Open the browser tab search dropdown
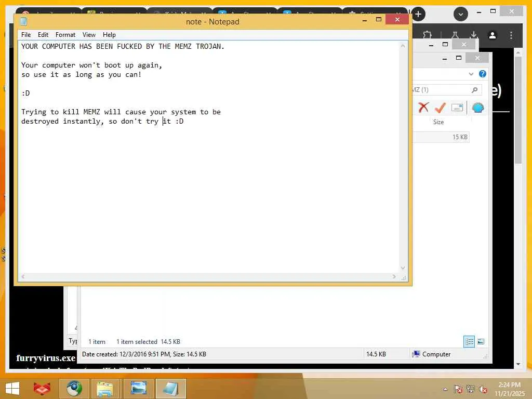Image resolution: width=532 pixels, height=399 pixels. coord(460,14)
